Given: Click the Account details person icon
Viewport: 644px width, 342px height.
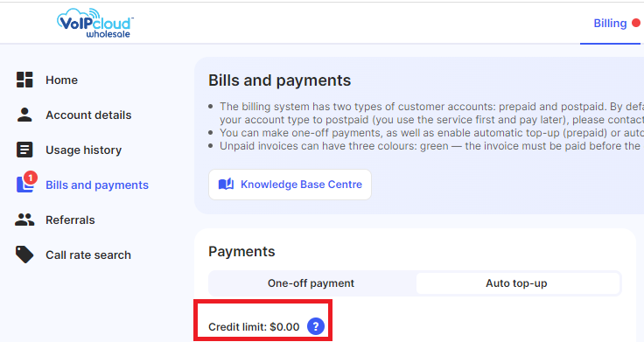Looking at the screenshot, I should click(24, 115).
